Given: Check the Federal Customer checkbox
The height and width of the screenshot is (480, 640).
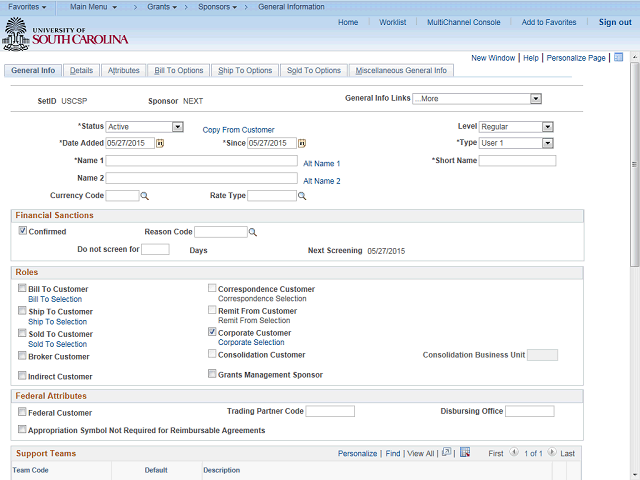Looking at the screenshot, I should (22, 412).
